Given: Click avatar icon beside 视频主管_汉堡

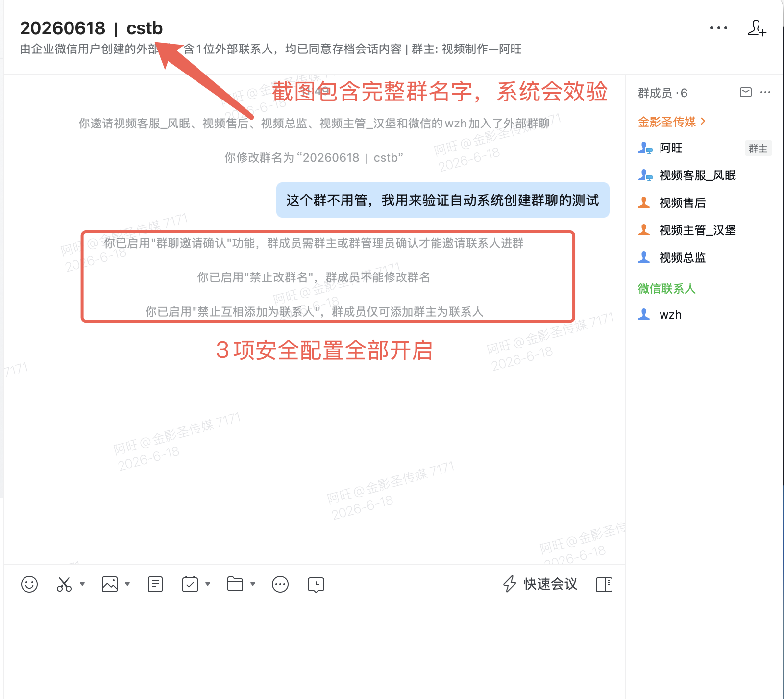Looking at the screenshot, I should click(644, 230).
